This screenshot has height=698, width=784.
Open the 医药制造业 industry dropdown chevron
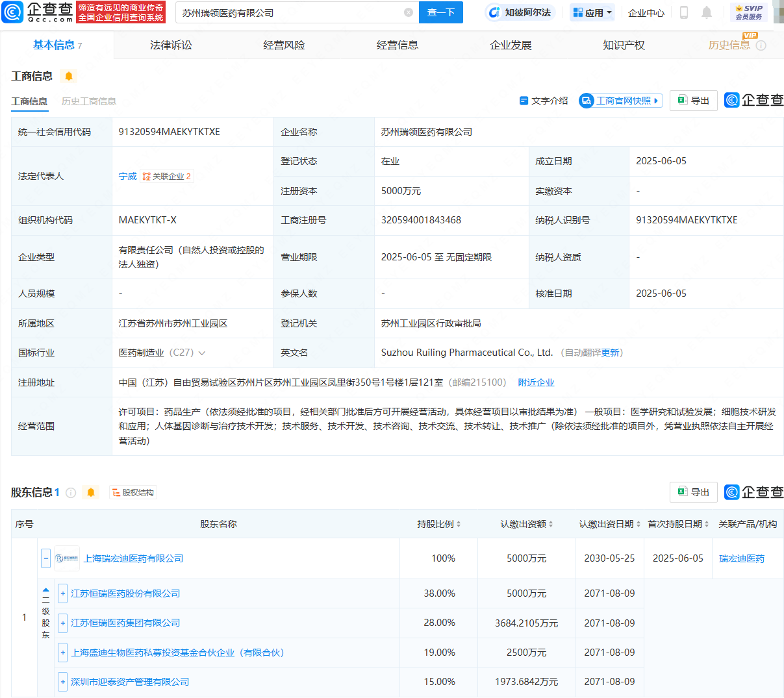pyautogui.click(x=202, y=353)
